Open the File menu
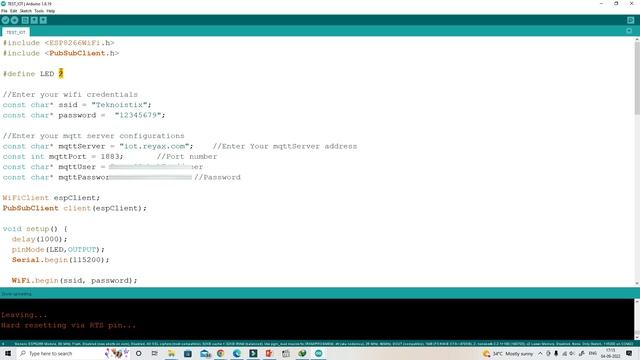The width and height of the screenshot is (640, 360). coord(4,11)
